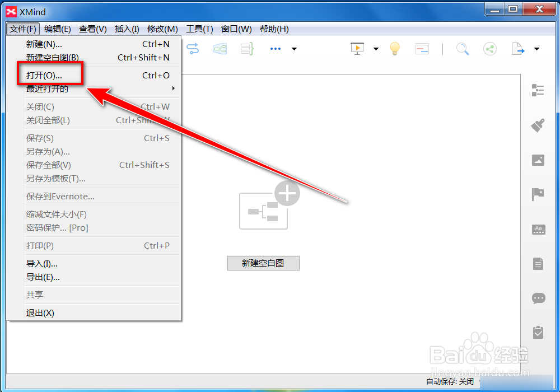Select 新建空白图(B) menu entry
The height and width of the screenshot is (392, 560).
(98, 58)
